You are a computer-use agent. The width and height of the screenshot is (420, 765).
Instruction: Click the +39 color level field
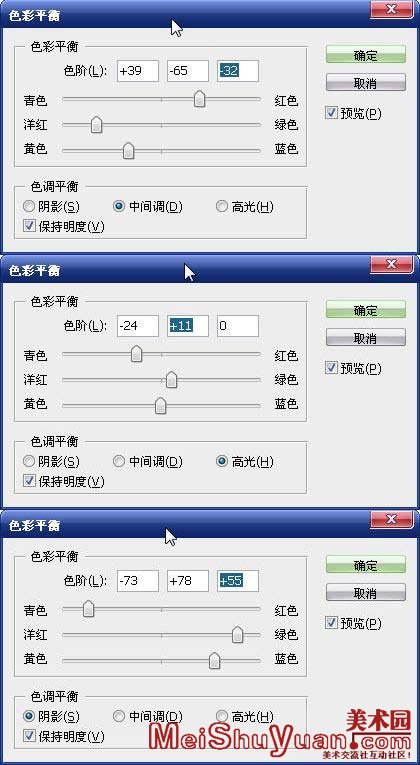[x=138, y=71]
